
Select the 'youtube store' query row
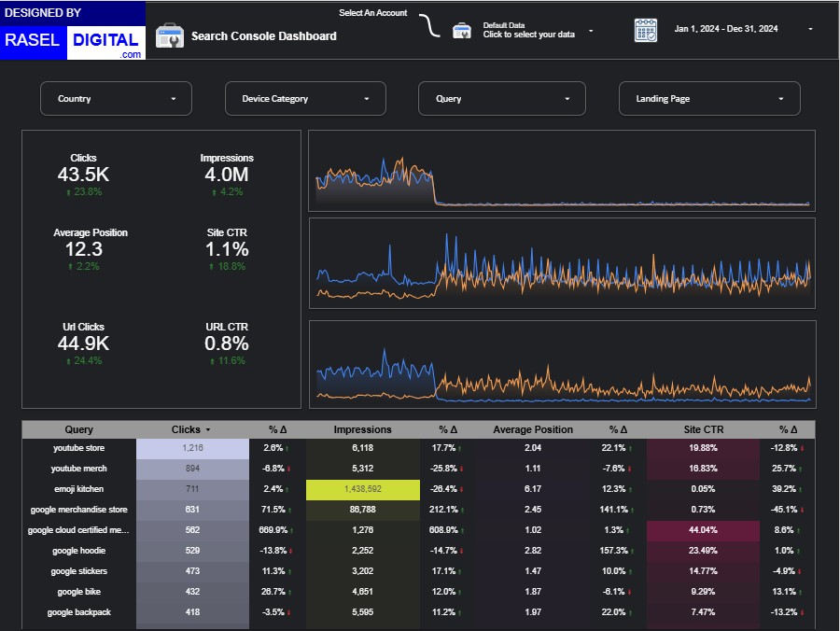point(79,448)
